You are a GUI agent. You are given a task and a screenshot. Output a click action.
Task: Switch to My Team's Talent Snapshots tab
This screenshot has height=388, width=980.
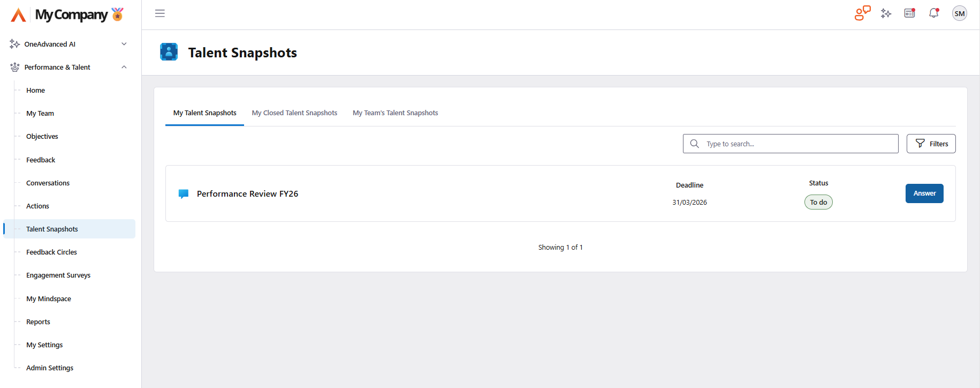coord(395,113)
